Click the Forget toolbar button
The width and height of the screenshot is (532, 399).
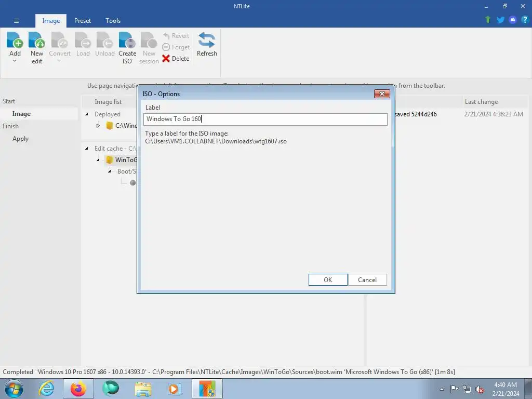pyautogui.click(x=176, y=47)
